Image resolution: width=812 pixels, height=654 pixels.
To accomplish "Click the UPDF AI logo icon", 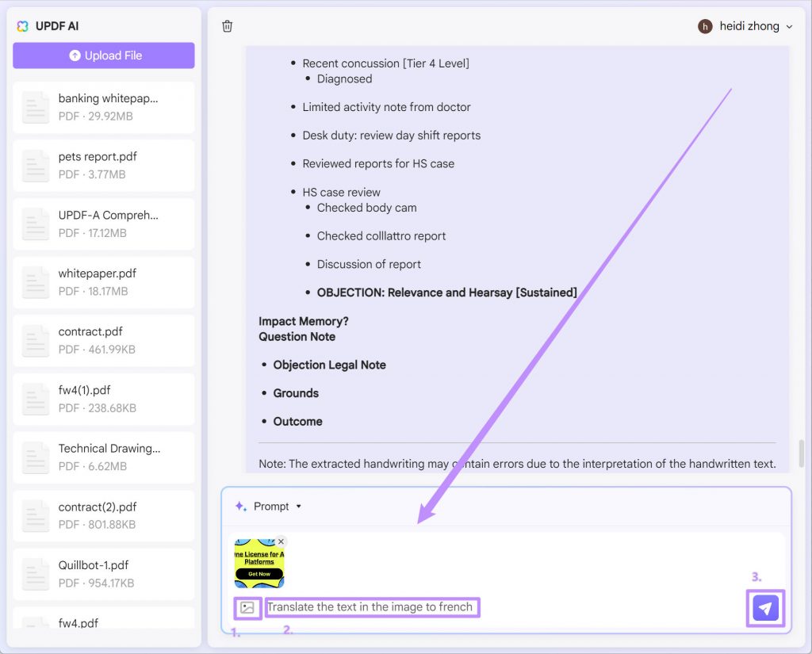I will pos(22,25).
